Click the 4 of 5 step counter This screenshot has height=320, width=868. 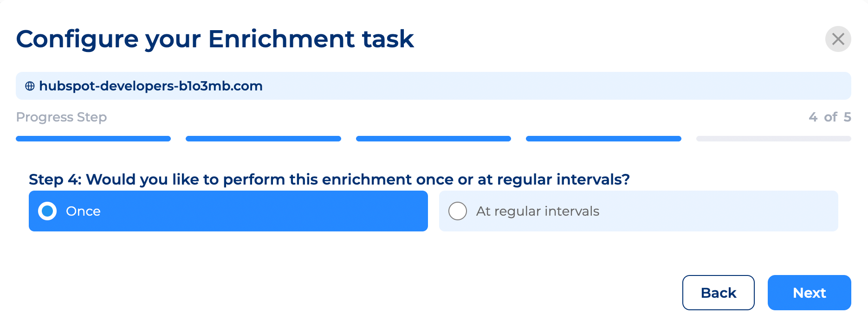(x=830, y=117)
